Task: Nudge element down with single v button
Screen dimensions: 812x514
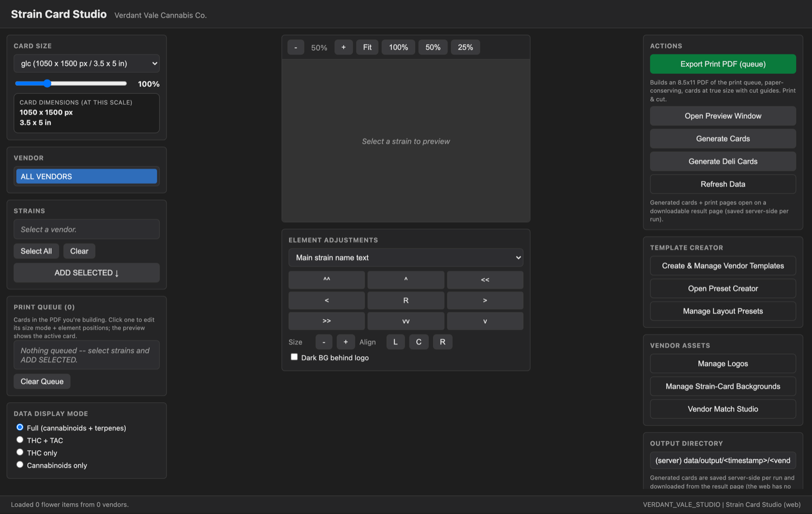Action: [x=485, y=321]
